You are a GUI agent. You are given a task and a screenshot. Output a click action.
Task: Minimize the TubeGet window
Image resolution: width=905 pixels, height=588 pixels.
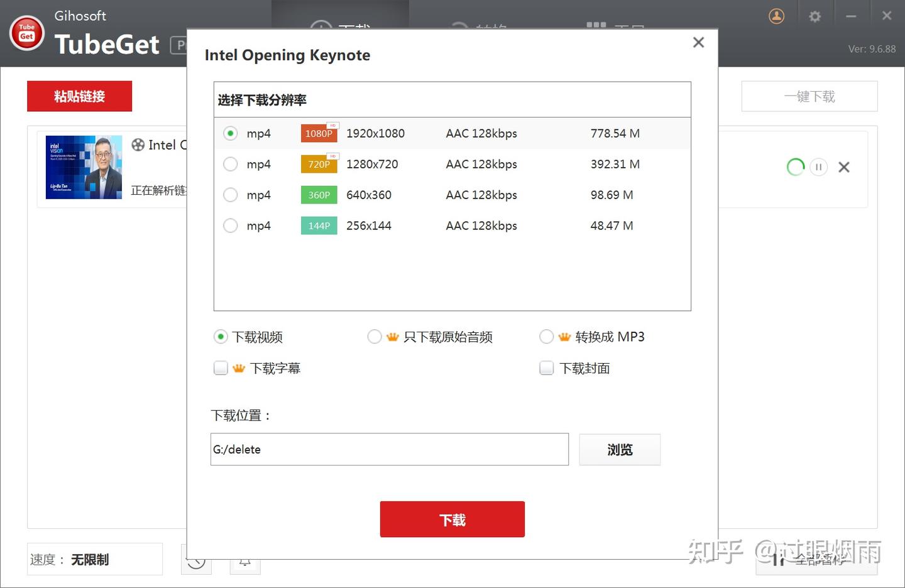pos(851,16)
